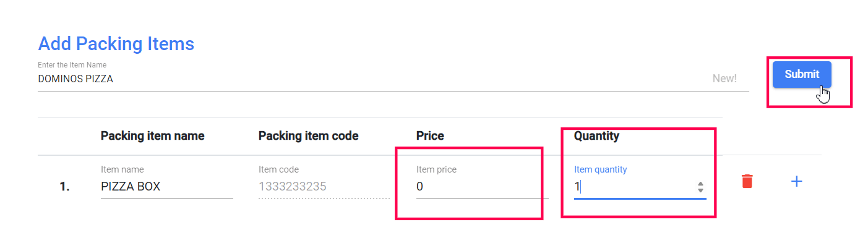Focus the DOMINOS PIZZA item name field
Screen dimensions: 868x248
click(371, 79)
